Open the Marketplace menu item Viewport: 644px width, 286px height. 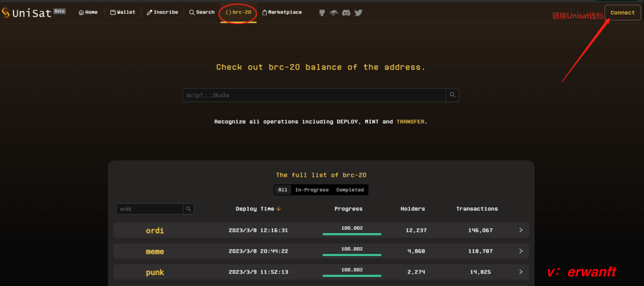pyautogui.click(x=282, y=12)
